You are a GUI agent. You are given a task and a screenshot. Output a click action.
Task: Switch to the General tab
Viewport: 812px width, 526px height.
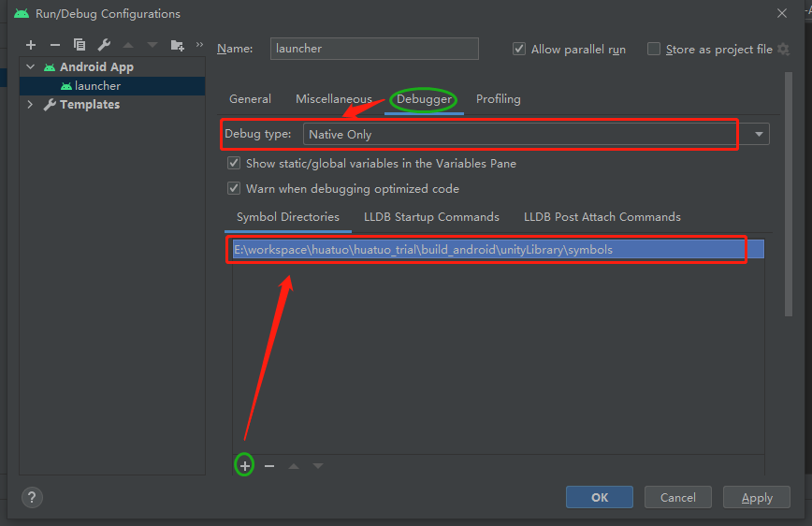pos(250,99)
